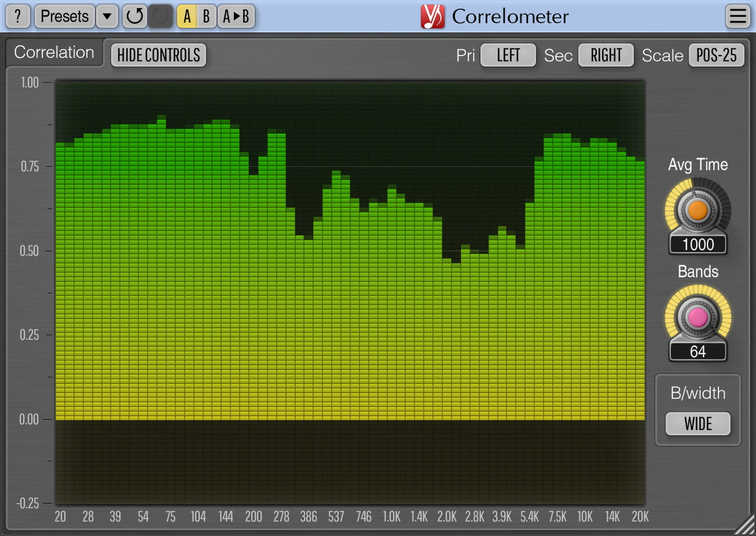Select the Correlation tab
The height and width of the screenshot is (536, 756).
coord(54,52)
